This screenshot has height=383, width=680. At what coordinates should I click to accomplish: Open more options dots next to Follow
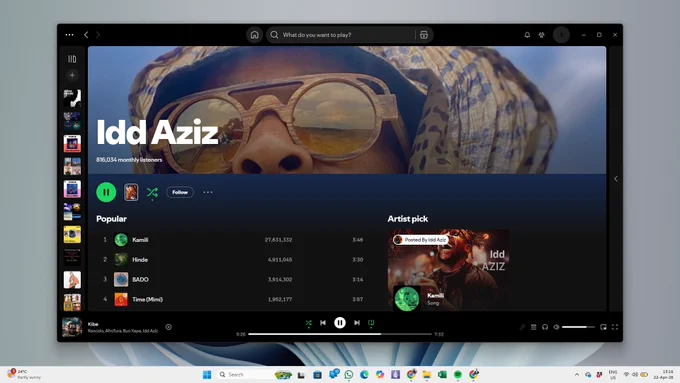click(x=208, y=192)
